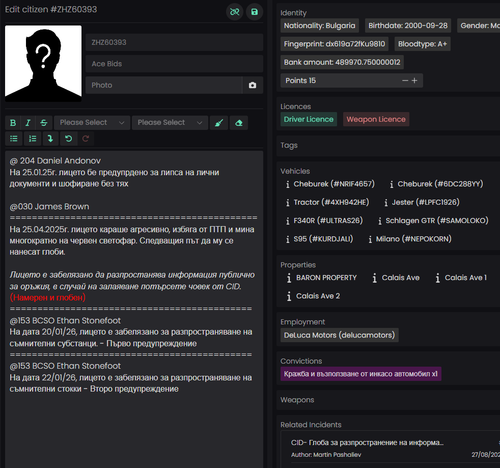
Task: Click the camera icon beside Photo field
Action: [x=252, y=85]
